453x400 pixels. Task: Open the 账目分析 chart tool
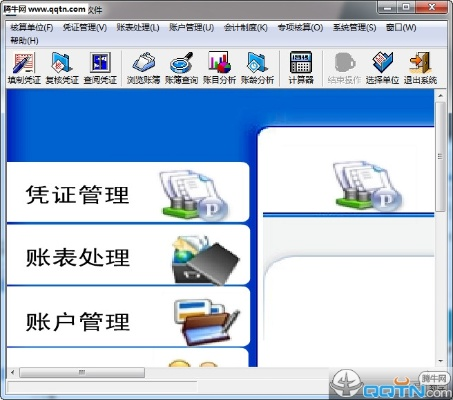click(219, 68)
